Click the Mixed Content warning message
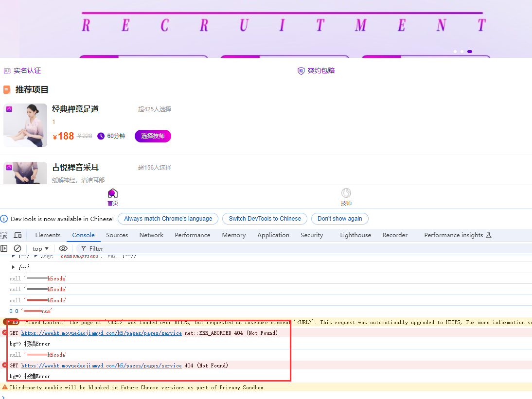This screenshot has height=399, width=532. tap(278, 322)
